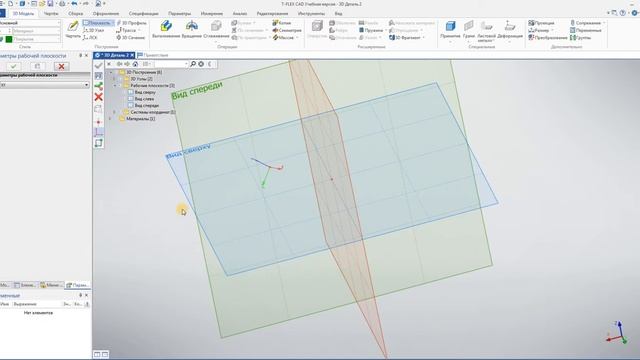Click the Симметрия symmetry operation

click(x=287, y=30)
